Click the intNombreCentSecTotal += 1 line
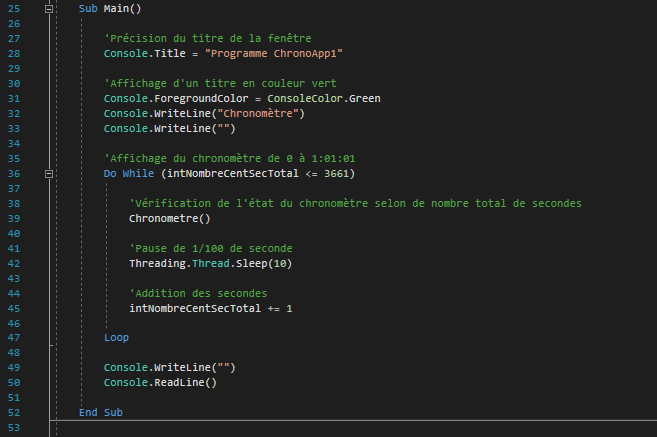Image resolution: width=657 pixels, height=437 pixels. coord(210,309)
